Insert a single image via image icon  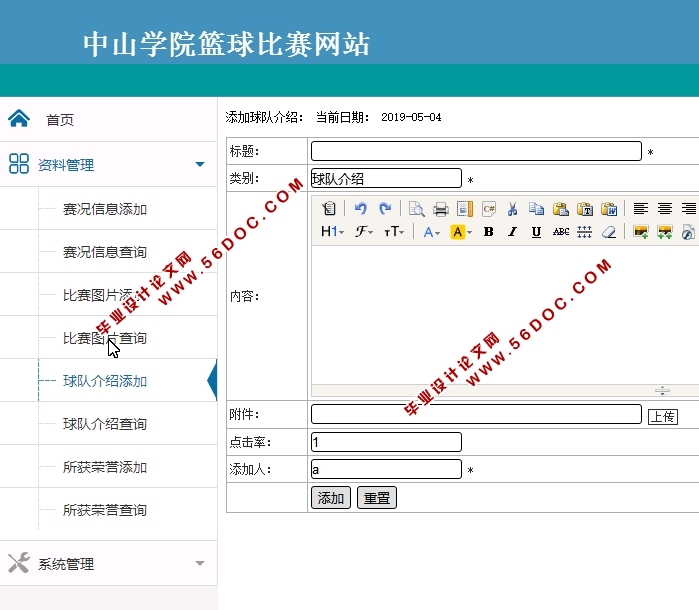coord(641,232)
